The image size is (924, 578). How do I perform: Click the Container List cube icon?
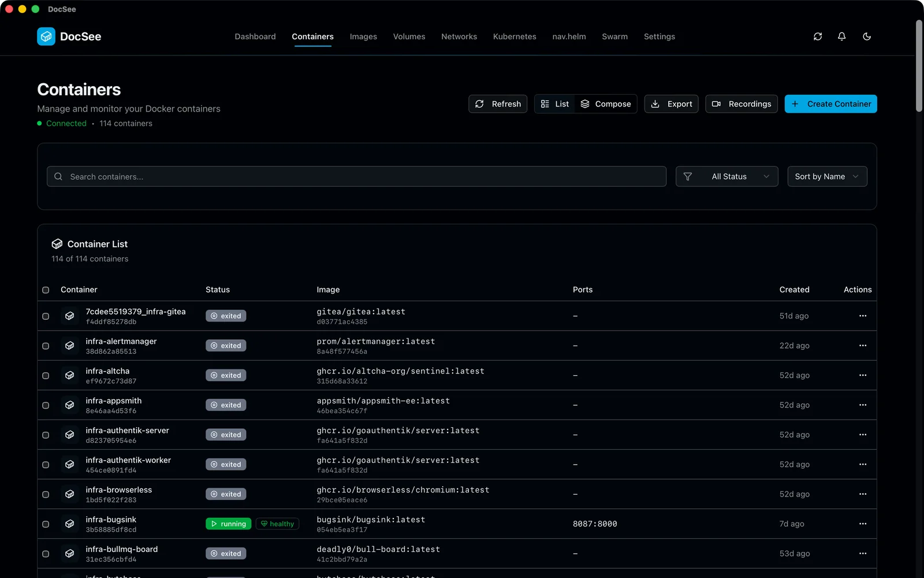pyautogui.click(x=57, y=244)
